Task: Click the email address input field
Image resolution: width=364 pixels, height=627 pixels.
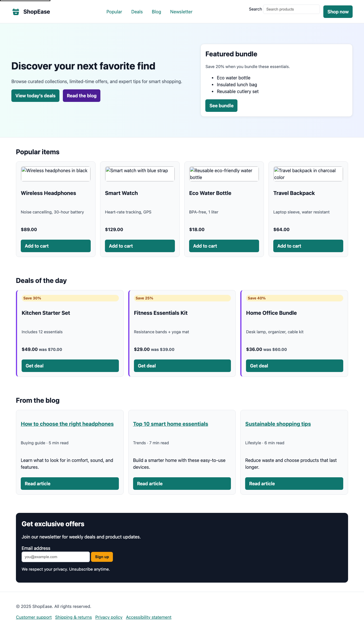Action: click(x=56, y=556)
